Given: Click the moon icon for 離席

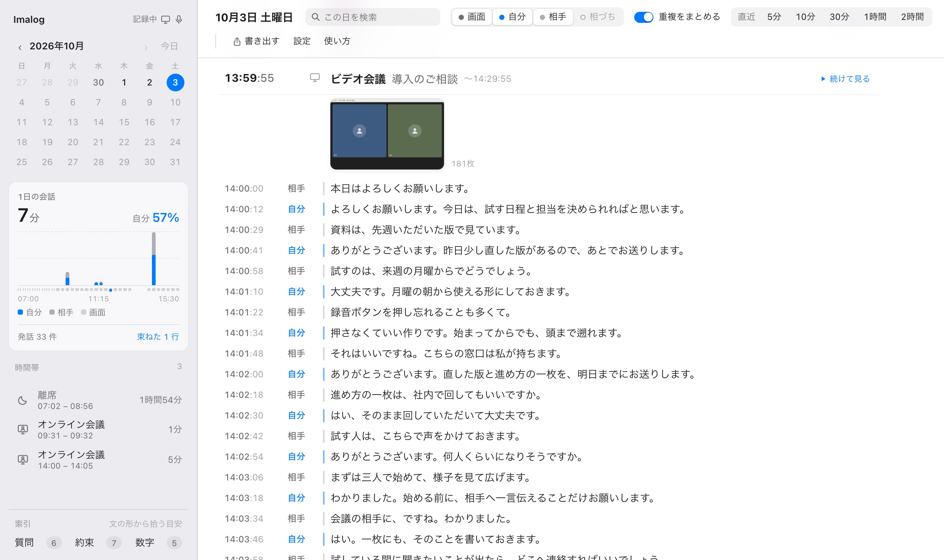Looking at the screenshot, I should click(22, 400).
